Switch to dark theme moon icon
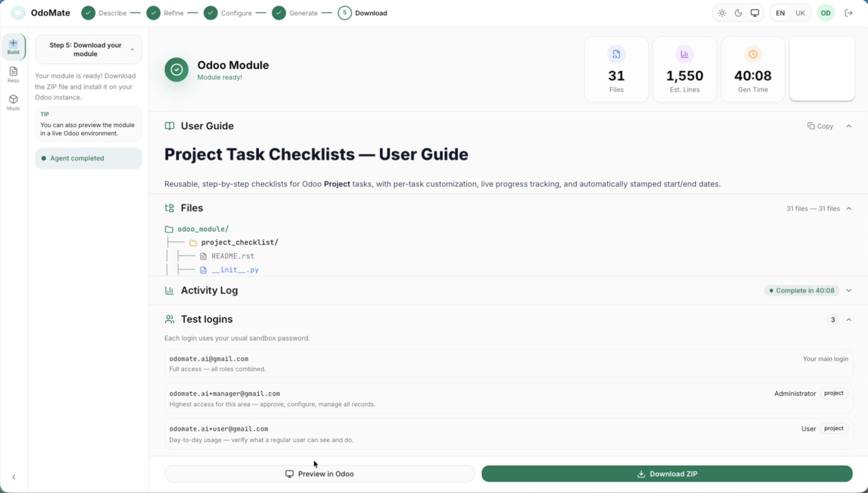The width and height of the screenshot is (868, 493). coord(738,13)
